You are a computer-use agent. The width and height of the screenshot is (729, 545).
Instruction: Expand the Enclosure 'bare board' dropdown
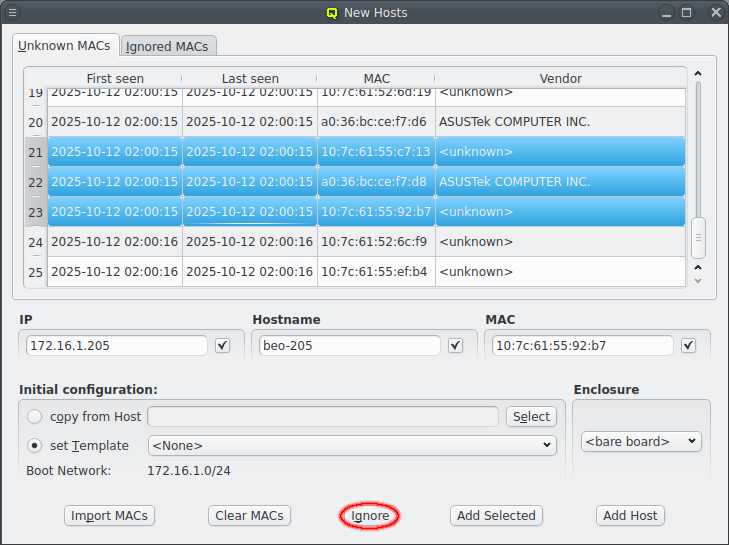641,441
